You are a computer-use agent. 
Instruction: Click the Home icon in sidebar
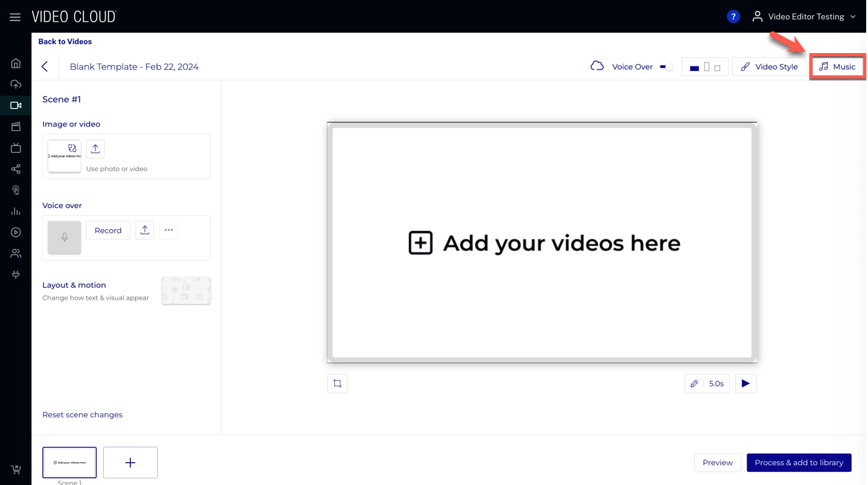tap(16, 63)
